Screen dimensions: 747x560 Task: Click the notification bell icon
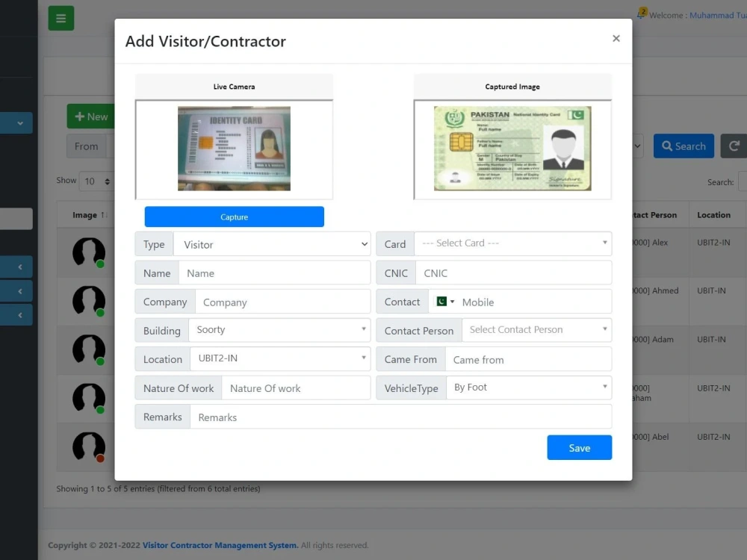642,13
